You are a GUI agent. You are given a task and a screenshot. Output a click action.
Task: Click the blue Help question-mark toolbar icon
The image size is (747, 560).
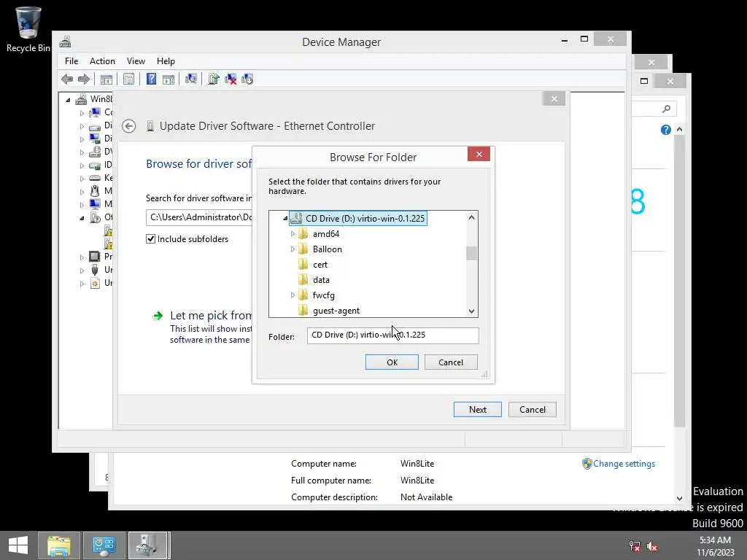pyautogui.click(x=151, y=79)
